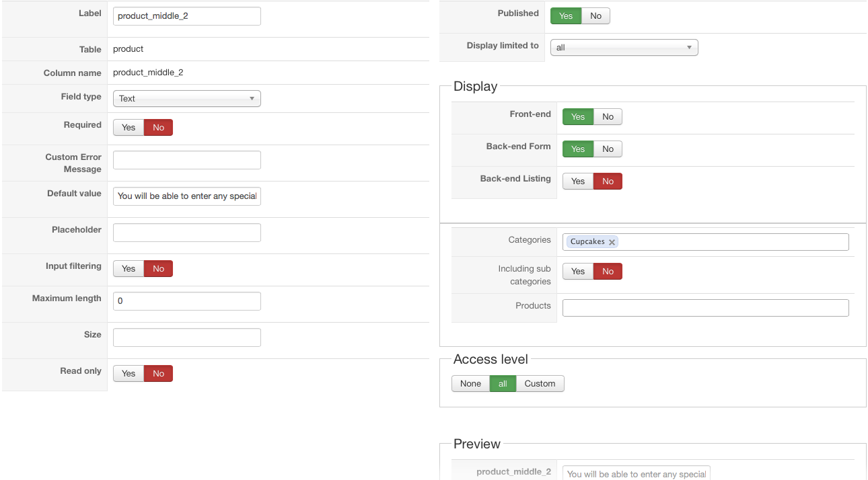Enable Back-end Listing with Yes

[578, 182]
